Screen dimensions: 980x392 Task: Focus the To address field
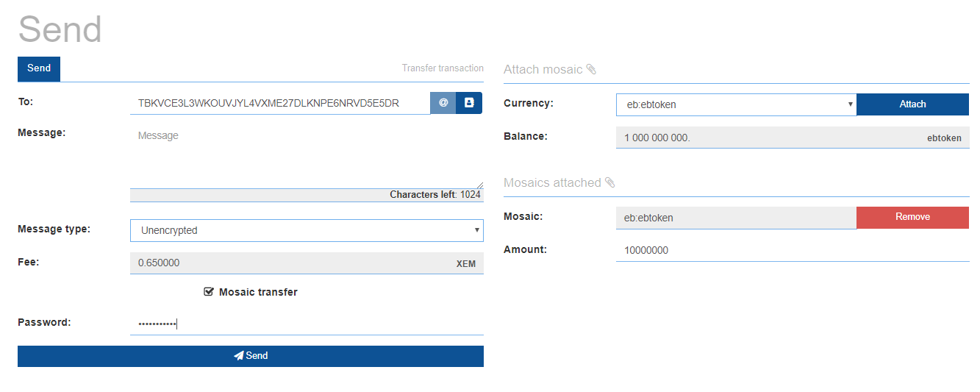(279, 103)
